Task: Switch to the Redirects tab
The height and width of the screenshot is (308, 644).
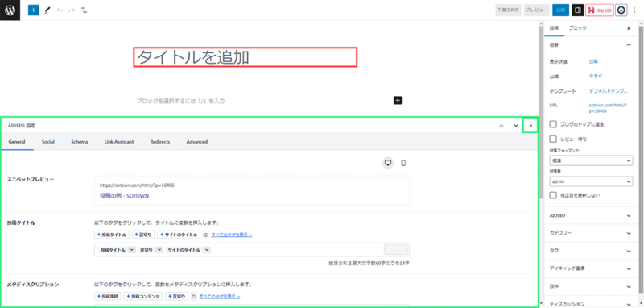Action: [160, 141]
